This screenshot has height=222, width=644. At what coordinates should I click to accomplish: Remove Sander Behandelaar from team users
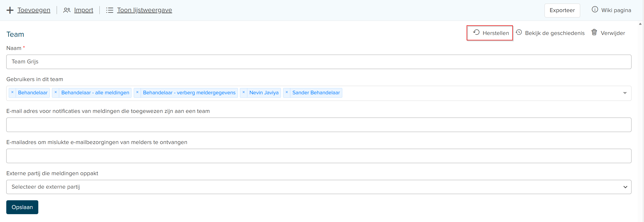287,93
